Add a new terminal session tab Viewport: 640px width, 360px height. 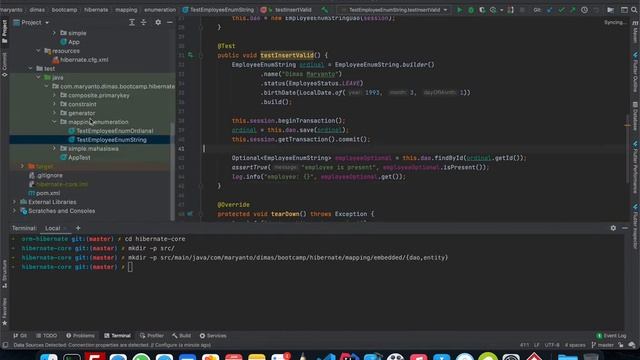click(78, 228)
